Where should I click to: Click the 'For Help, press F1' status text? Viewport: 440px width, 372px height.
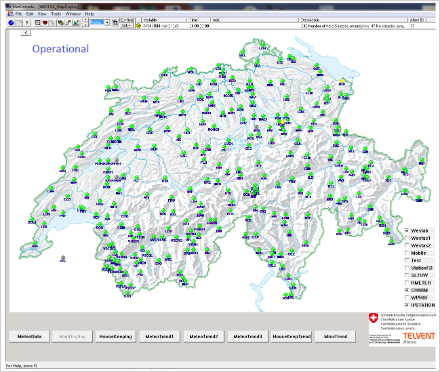[22, 366]
